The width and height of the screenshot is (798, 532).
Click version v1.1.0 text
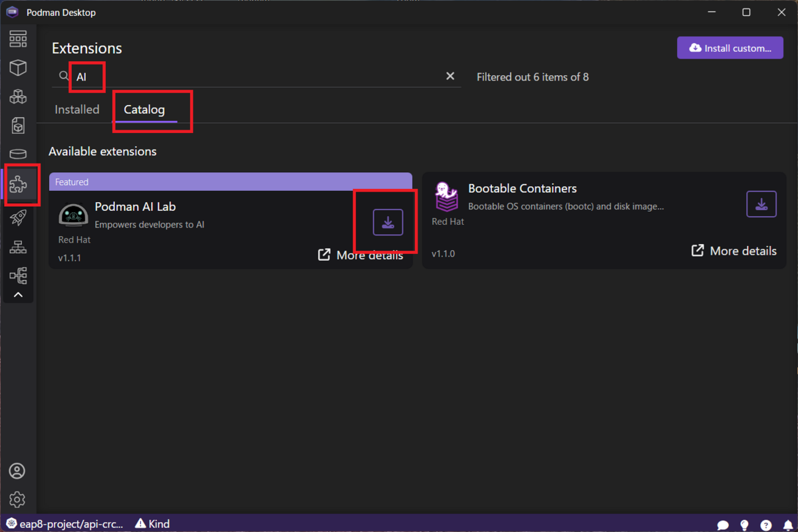click(x=444, y=253)
